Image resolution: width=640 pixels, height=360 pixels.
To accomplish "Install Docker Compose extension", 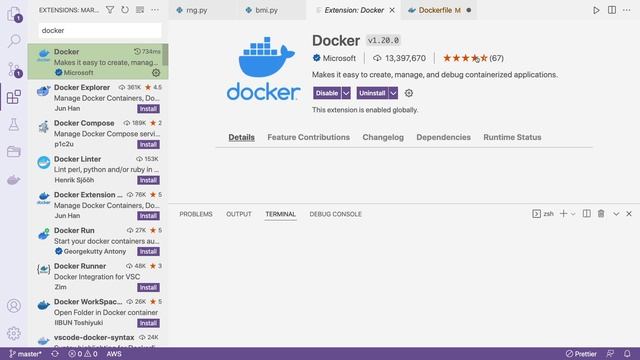I will coord(148,144).
